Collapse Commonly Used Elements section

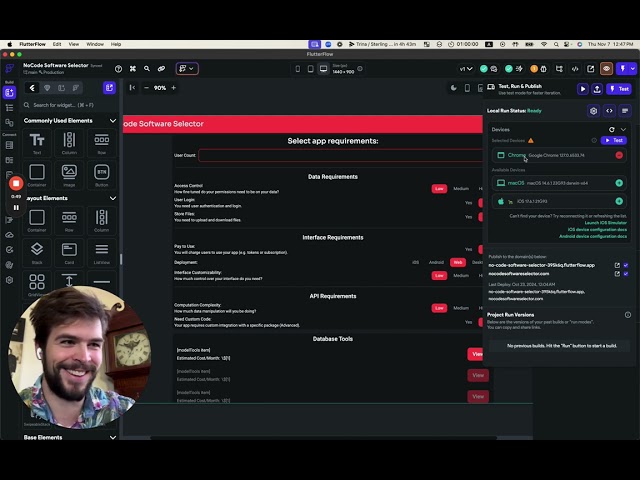tap(113, 121)
